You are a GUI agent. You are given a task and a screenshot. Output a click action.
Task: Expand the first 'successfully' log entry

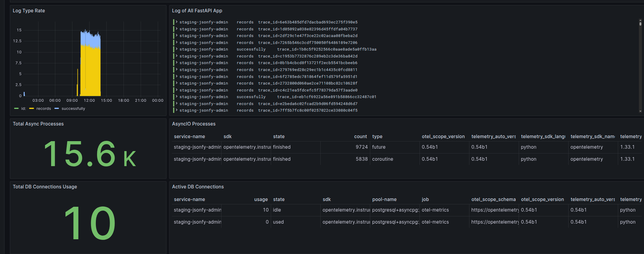(x=177, y=49)
